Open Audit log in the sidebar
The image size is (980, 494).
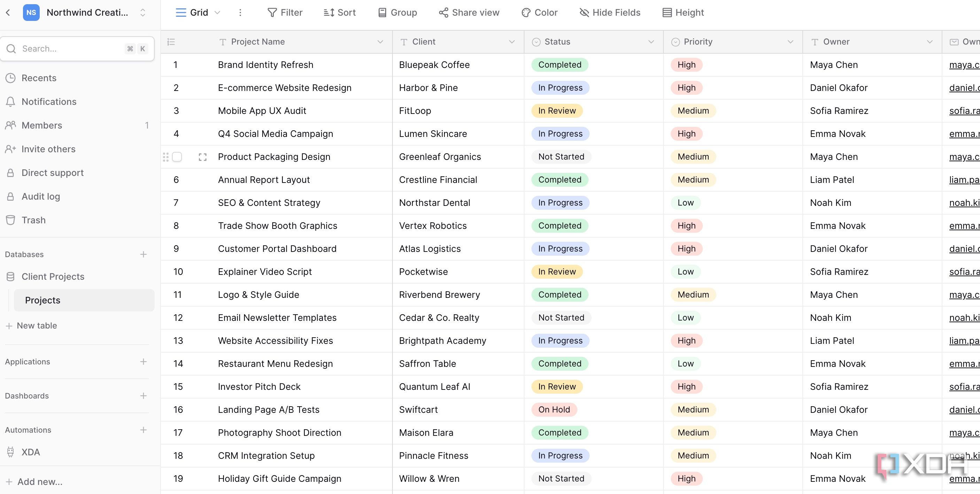pos(77,196)
